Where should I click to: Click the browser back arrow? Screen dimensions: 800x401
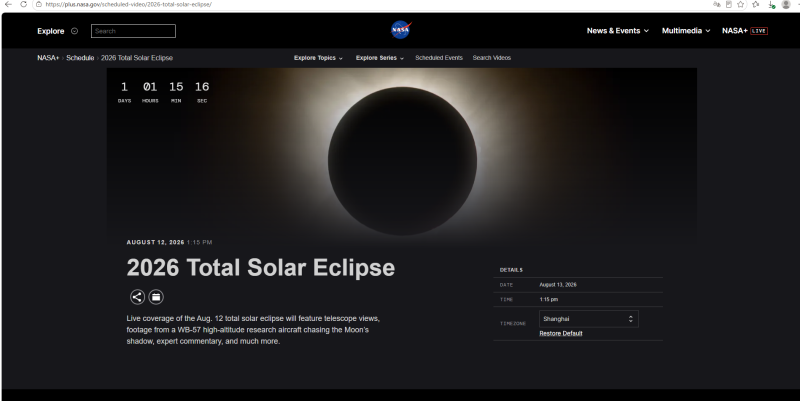click(x=8, y=4)
